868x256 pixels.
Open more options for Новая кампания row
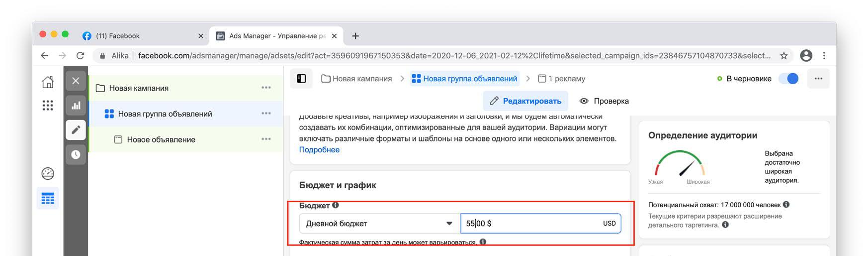[266, 88]
